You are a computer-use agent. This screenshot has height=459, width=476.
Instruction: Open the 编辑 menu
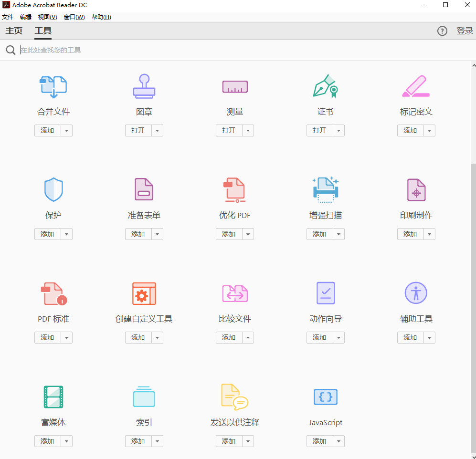click(26, 17)
